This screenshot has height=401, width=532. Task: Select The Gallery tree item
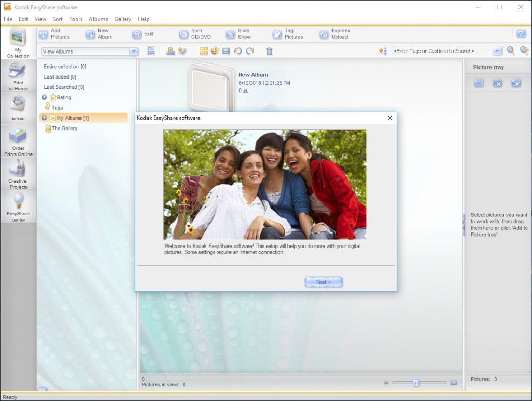[x=61, y=128]
